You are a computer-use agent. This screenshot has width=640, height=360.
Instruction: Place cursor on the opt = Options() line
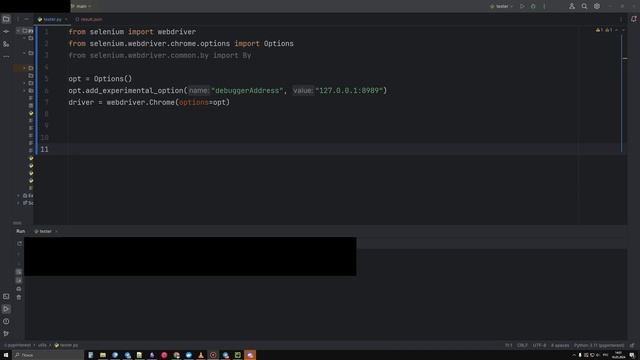coord(100,79)
